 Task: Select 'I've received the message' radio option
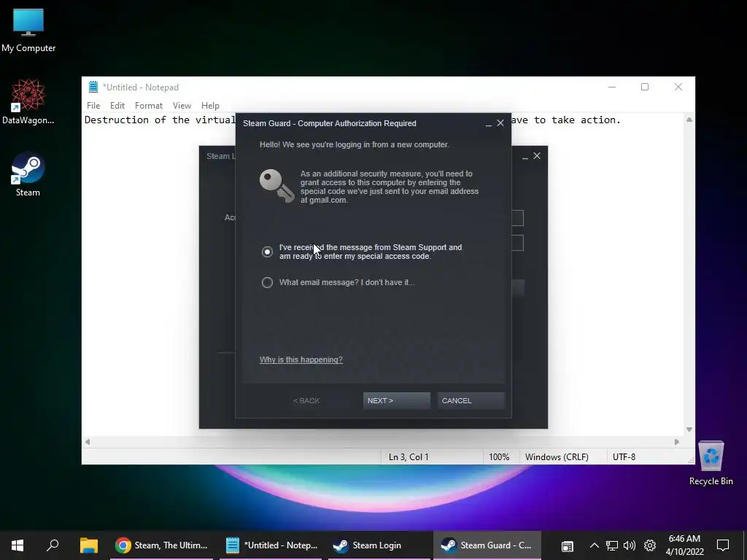[267, 252]
